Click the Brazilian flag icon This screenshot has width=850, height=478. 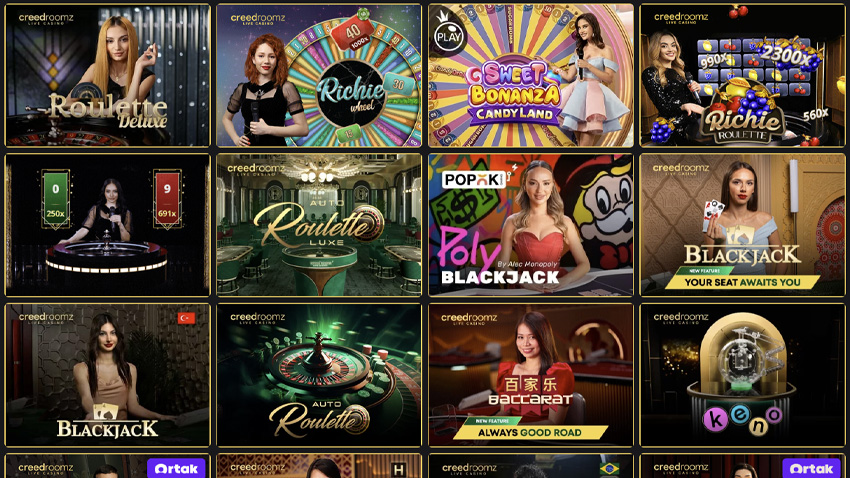pos(609,468)
